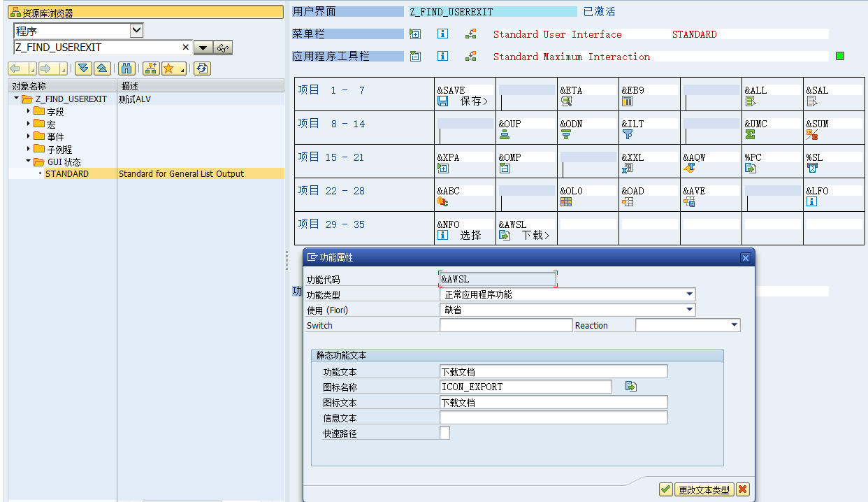Click the Refresh object list icon
This screenshot has width=868, height=502.
click(202, 68)
